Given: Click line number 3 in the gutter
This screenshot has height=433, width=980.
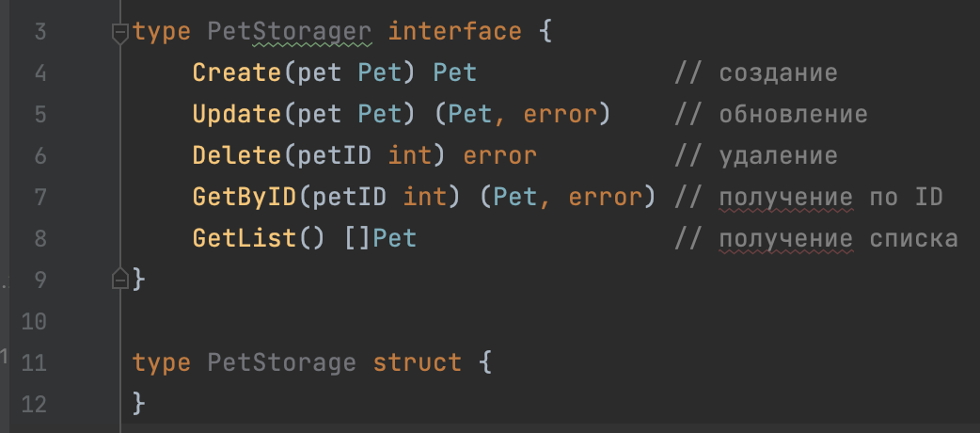Looking at the screenshot, I should [x=40, y=32].
